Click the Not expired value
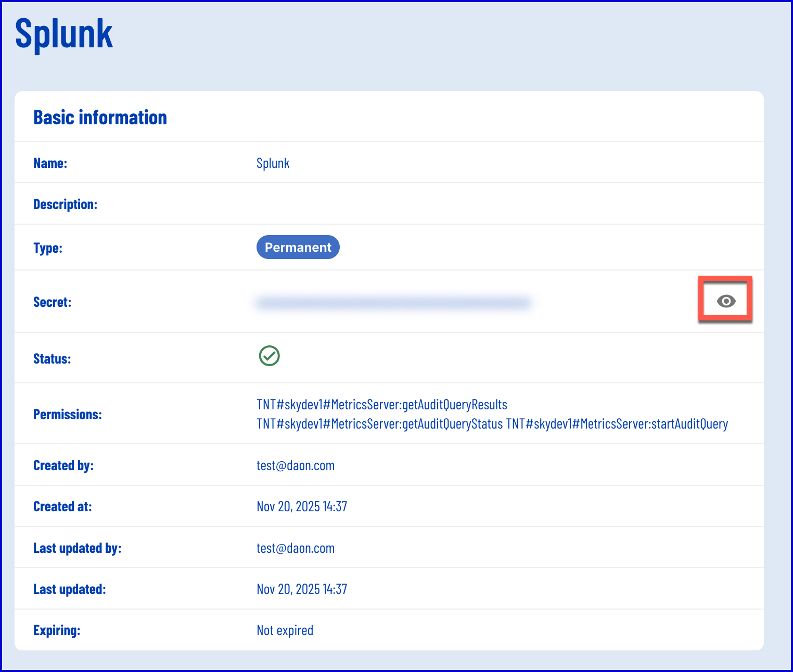Viewport: 793px width, 672px height. coord(285,630)
